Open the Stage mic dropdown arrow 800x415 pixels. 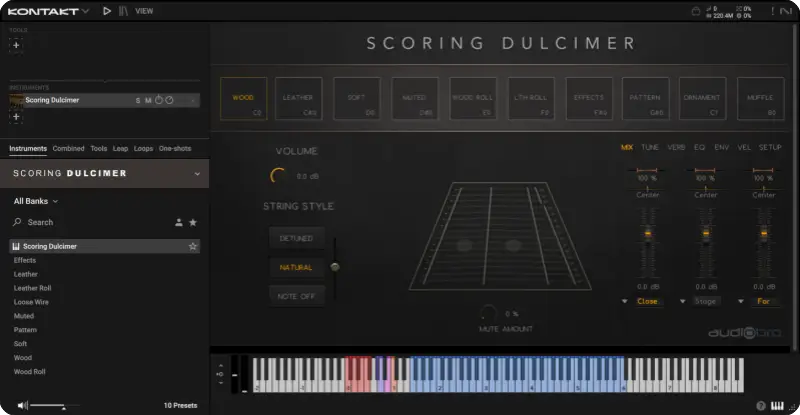point(682,302)
